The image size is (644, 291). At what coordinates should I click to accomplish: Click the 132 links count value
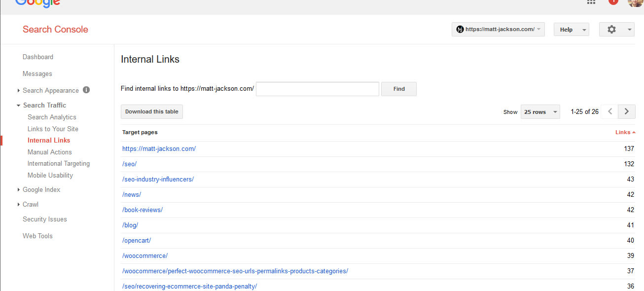point(629,164)
